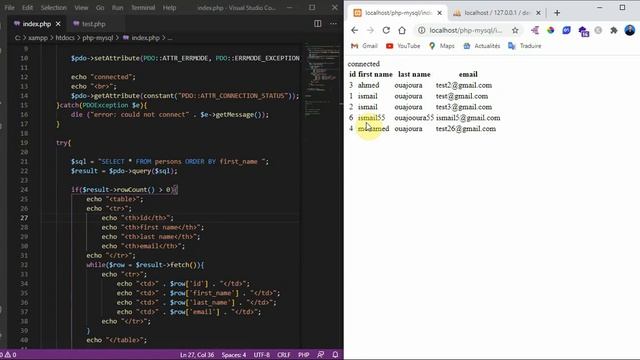Open the YouTube bookmark

click(x=403, y=46)
